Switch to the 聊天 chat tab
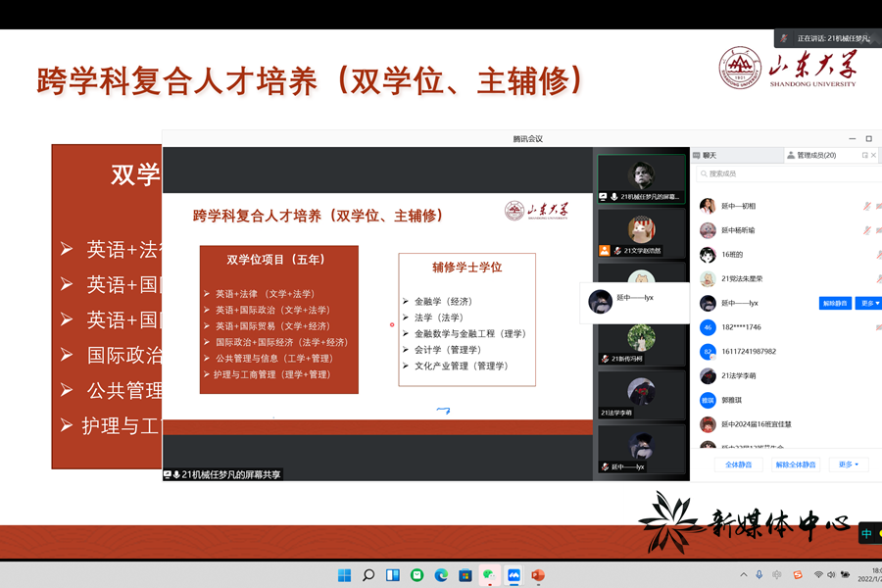This screenshot has width=882, height=588. 705,155
